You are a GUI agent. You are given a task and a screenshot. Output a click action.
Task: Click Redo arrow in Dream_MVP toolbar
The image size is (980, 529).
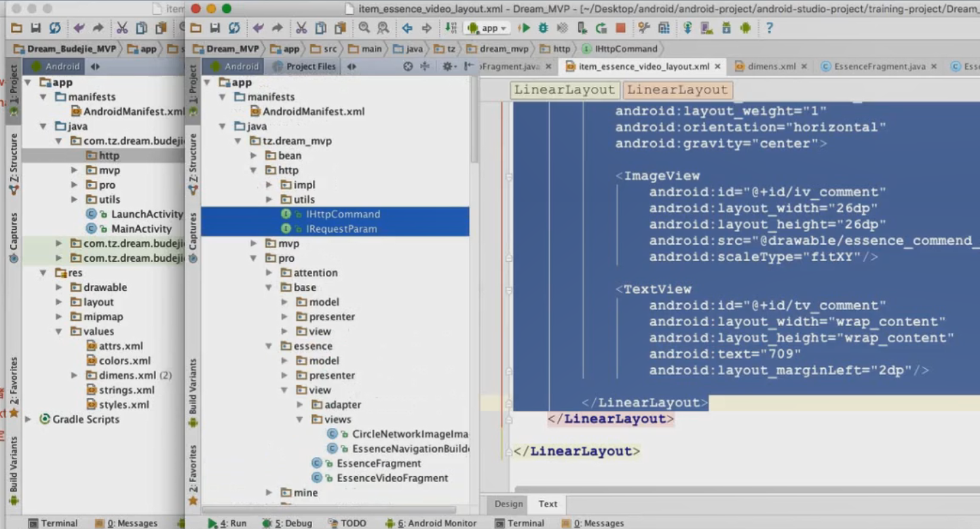pos(278,28)
